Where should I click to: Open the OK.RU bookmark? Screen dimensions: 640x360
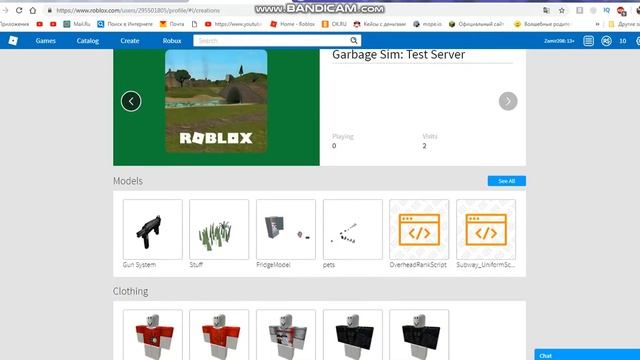tap(334, 24)
